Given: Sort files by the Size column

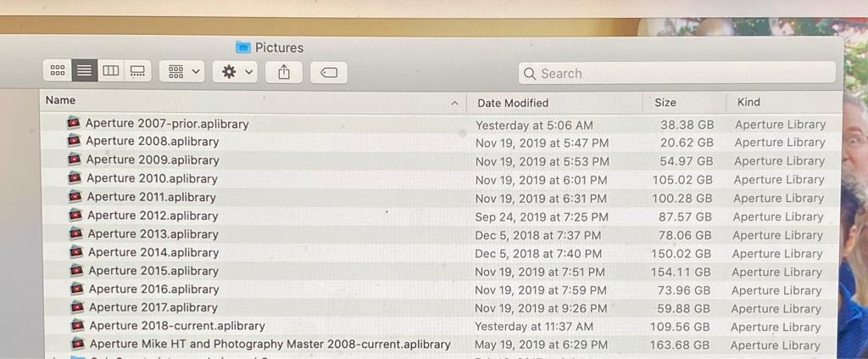Looking at the screenshot, I should 665,103.
